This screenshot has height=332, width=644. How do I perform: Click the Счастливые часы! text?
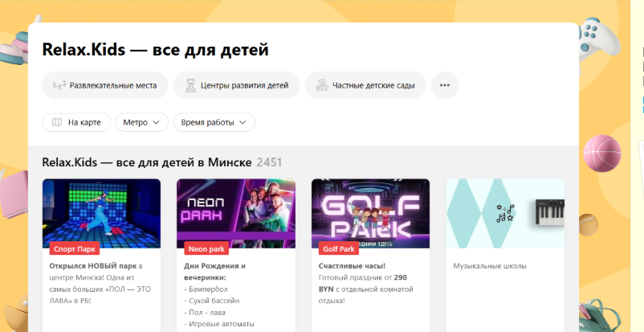(x=352, y=266)
